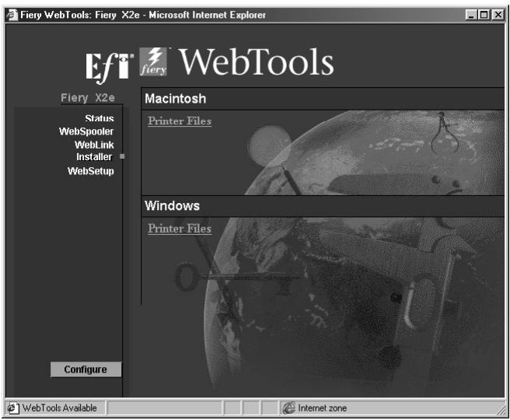This screenshot has width=510, height=420.
Task: Close the Internet Explorer window
Action: click(498, 15)
